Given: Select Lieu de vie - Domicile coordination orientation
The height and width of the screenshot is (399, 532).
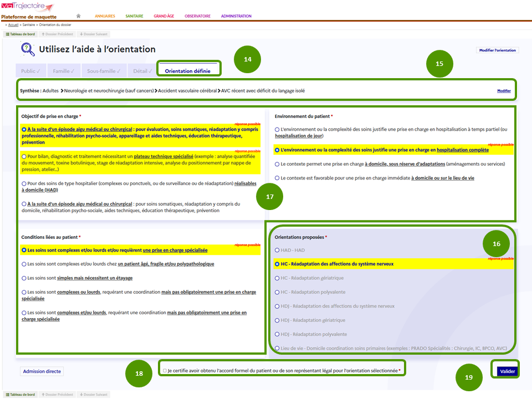Looking at the screenshot, I should point(277,349).
